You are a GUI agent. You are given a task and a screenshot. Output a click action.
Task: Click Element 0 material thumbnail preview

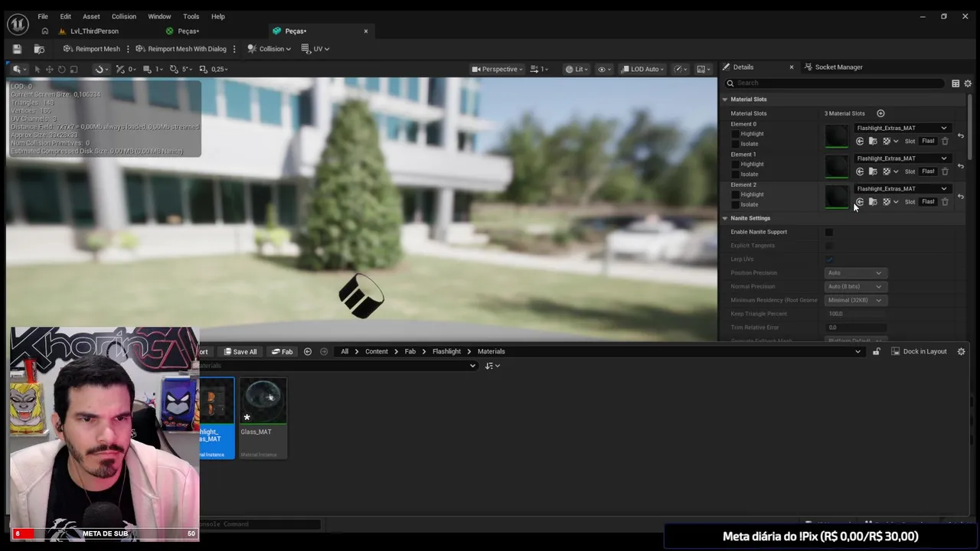[836, 135]
